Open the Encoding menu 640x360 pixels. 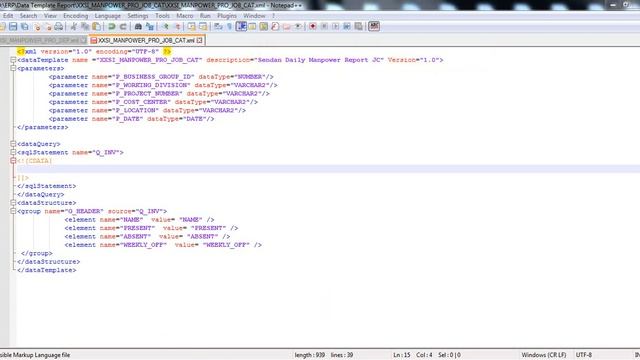tap(76, 16)
